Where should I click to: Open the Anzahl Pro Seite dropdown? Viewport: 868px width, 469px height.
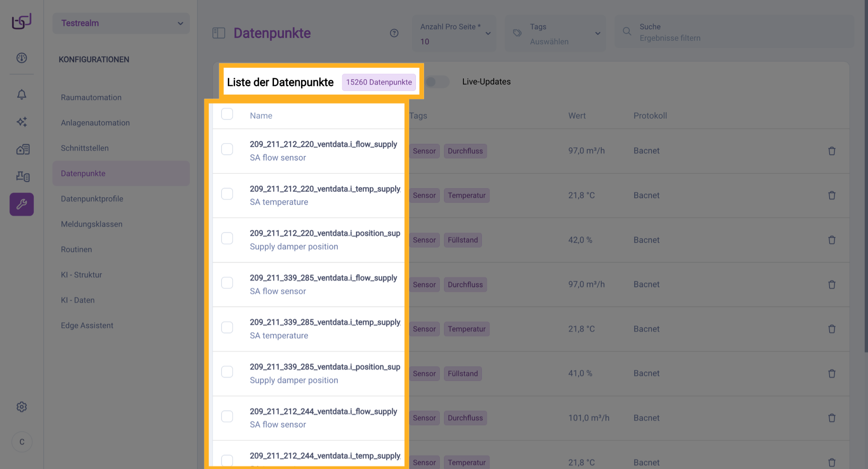point(454,33)
